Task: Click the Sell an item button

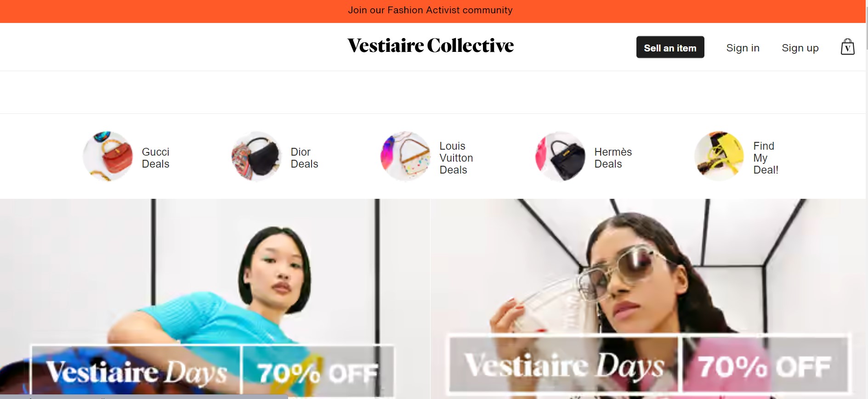Action: (x=670, y=47)
